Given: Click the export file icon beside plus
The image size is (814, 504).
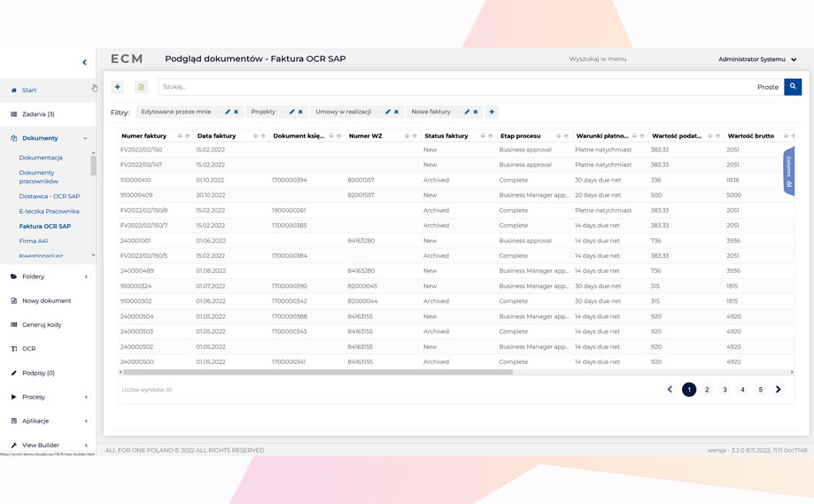Looking at the screenshot, I should point(141,87).
